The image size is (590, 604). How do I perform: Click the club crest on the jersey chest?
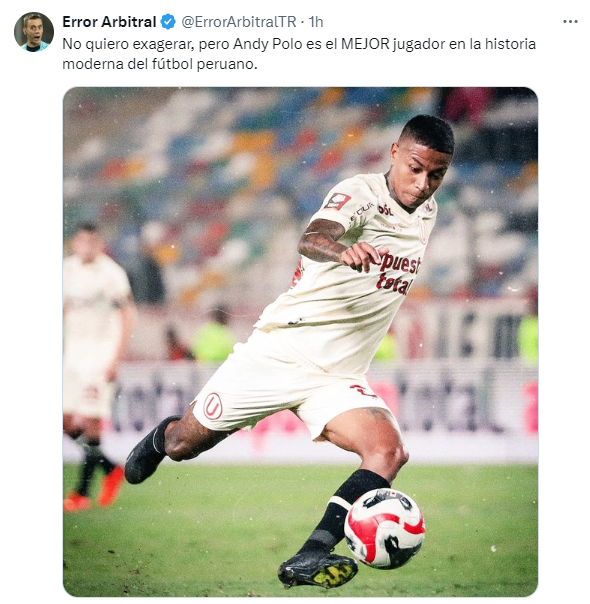click(423, 232)
